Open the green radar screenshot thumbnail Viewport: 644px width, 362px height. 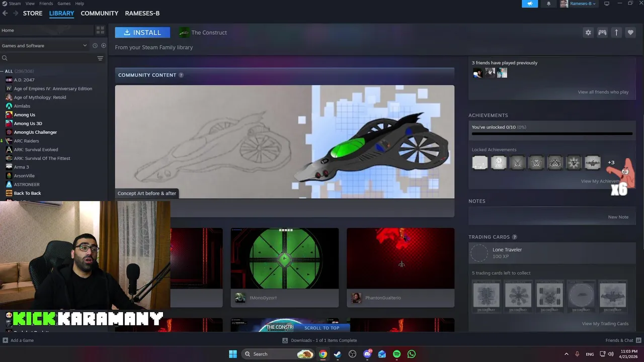(285, 258)
